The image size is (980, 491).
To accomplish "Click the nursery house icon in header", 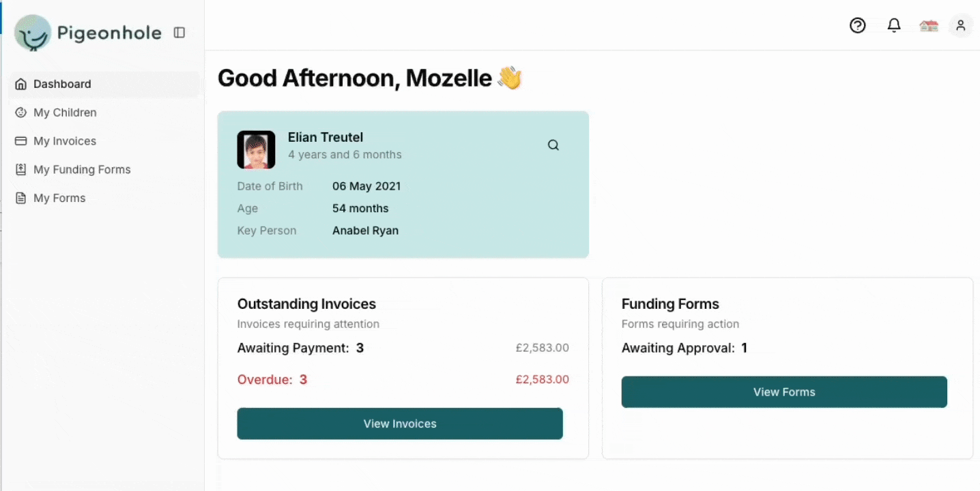I will pos(928,26).
